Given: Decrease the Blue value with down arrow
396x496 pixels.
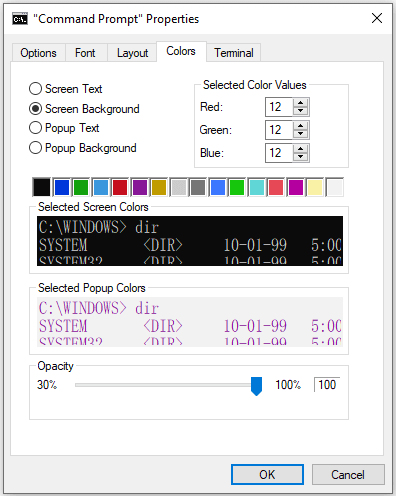Looking at the screenshot, I should [x=301, y=157].
